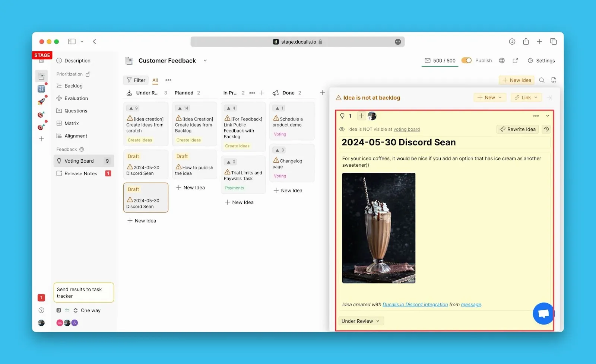Expand the Link dropdown
Viewport: 596px width, 364px height.
526,98
